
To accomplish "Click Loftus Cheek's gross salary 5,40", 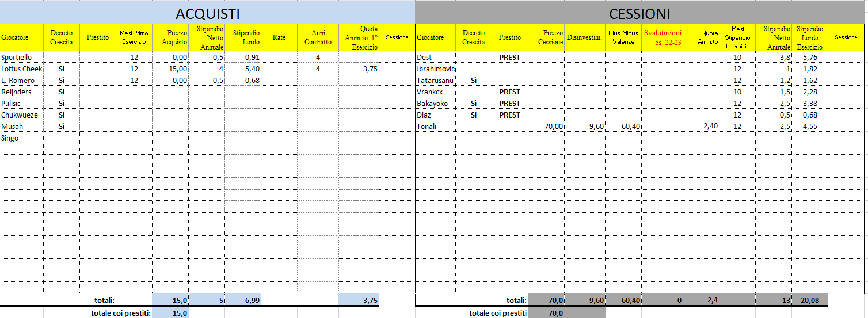I will [243, 69].
